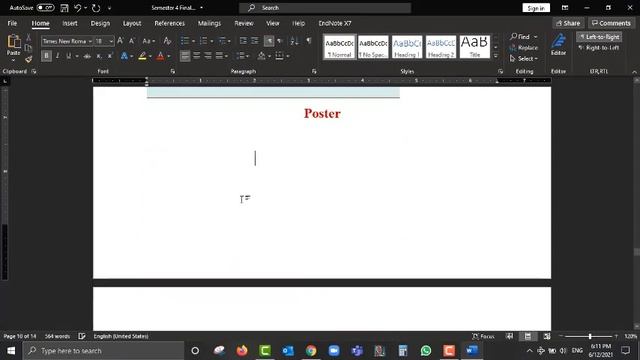Toggle Align Left paragraph button
This screenshot has width=640, height=360.
click(185, 56)
